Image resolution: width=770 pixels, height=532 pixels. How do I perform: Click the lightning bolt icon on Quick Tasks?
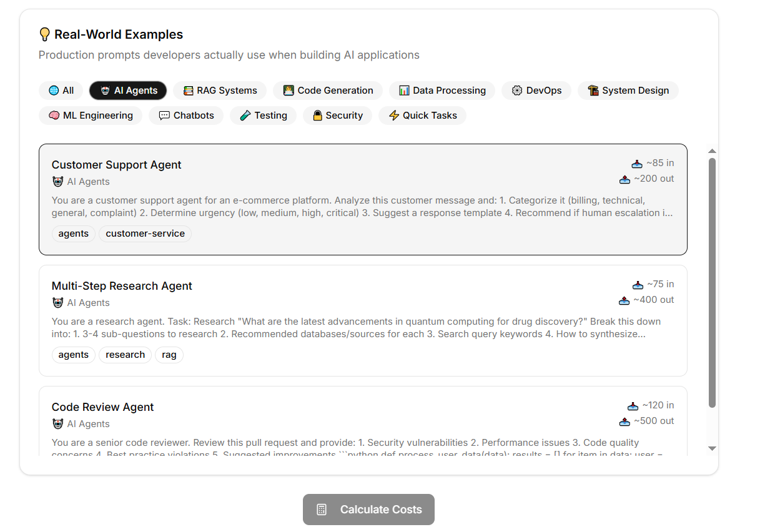tap(394, 116)
